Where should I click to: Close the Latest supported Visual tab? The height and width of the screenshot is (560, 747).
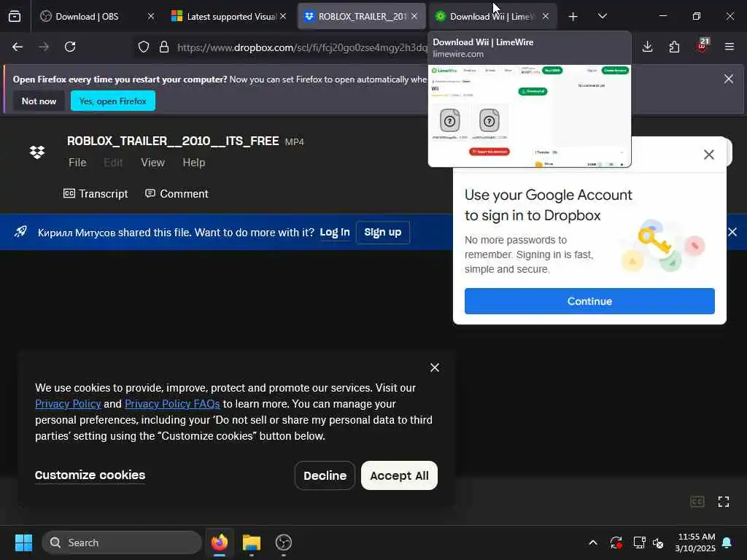tap(283, 16)
